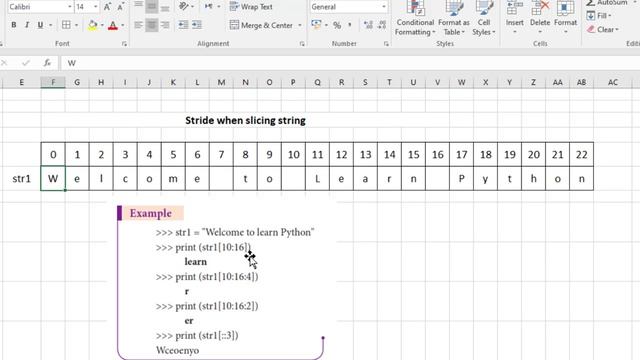
Task: Click Insert cells button
Action: [x=514, y=18]
